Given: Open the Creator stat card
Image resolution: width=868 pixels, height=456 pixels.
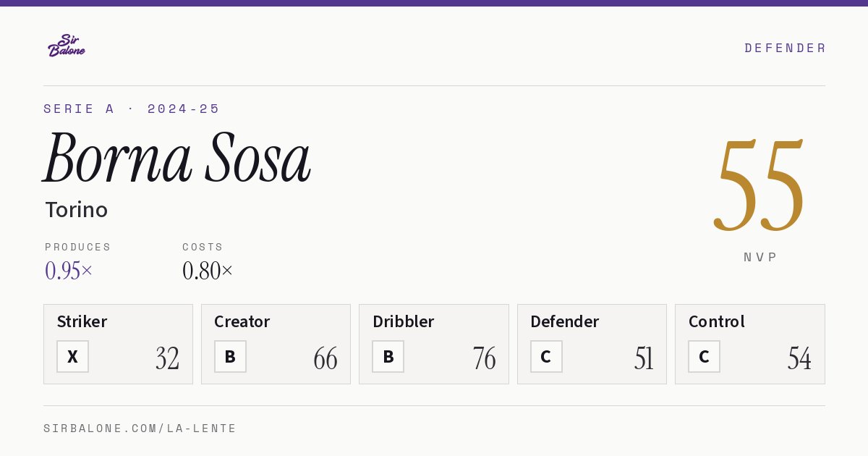Looking at the screenshot, I should tap(276, 344).
